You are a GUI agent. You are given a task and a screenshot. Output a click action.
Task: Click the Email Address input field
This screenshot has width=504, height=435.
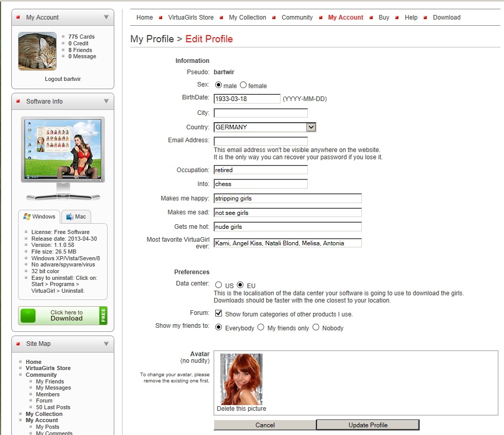click(x=260, y=141)
